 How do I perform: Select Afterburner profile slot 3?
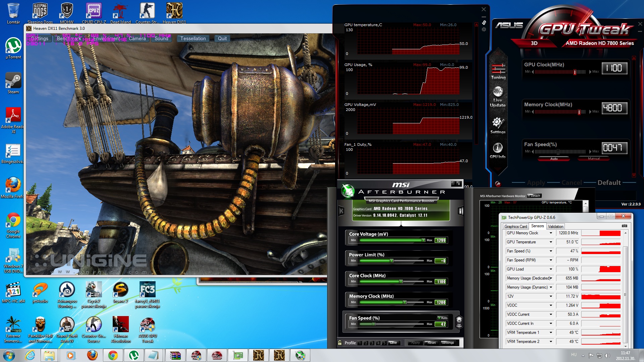(x=372, y=343)
